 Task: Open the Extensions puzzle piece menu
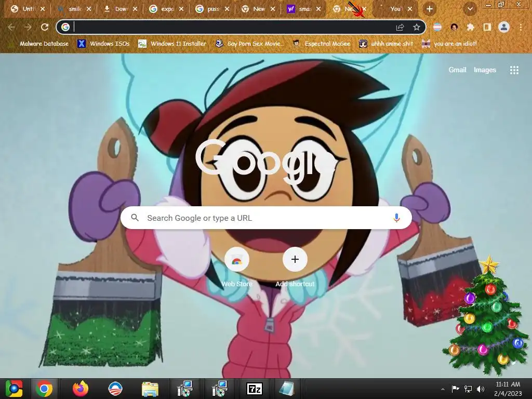click(x=471, y=27)
